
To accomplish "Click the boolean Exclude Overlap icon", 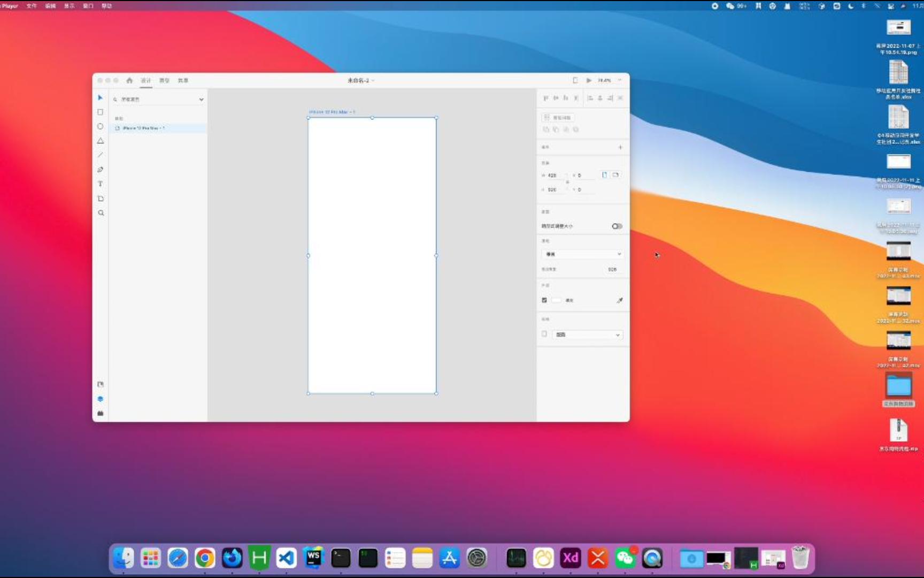I will coord(576,130).
